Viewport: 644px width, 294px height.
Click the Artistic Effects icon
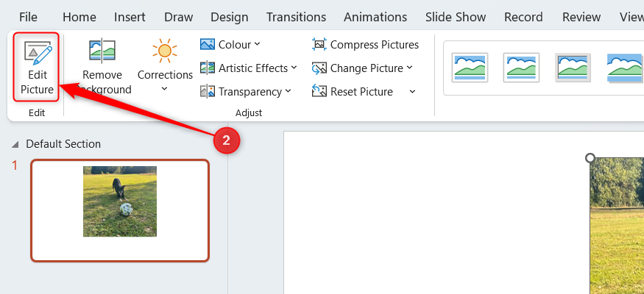(x=208, y=68)
